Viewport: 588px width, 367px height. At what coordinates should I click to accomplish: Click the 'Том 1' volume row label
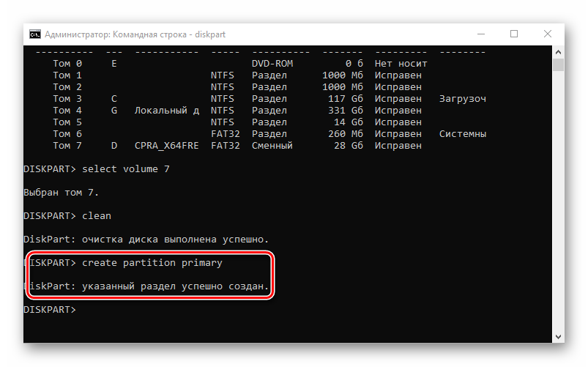[67, 75]
